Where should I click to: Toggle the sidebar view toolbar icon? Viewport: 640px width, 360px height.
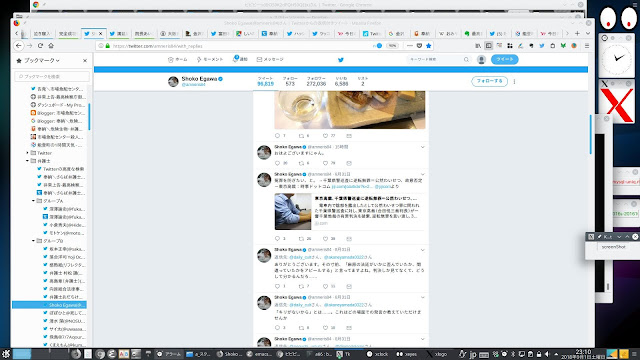click(x=489, y=46)
